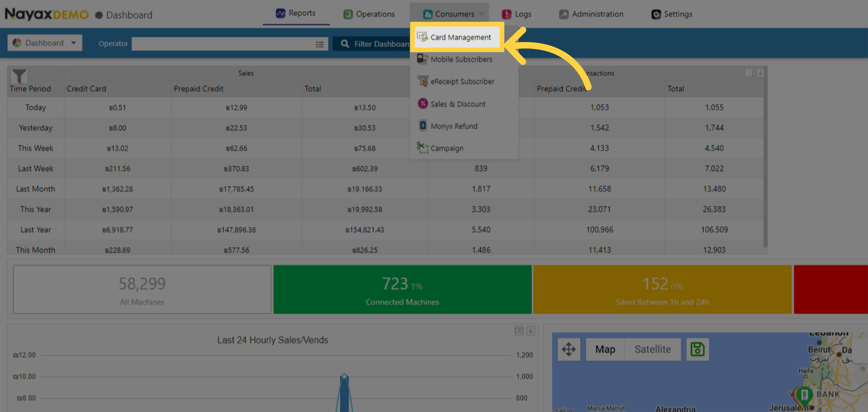
Task: Click Silent Between 1h and 24h tile
Action: pyautogui.click(x=662, y=289)
